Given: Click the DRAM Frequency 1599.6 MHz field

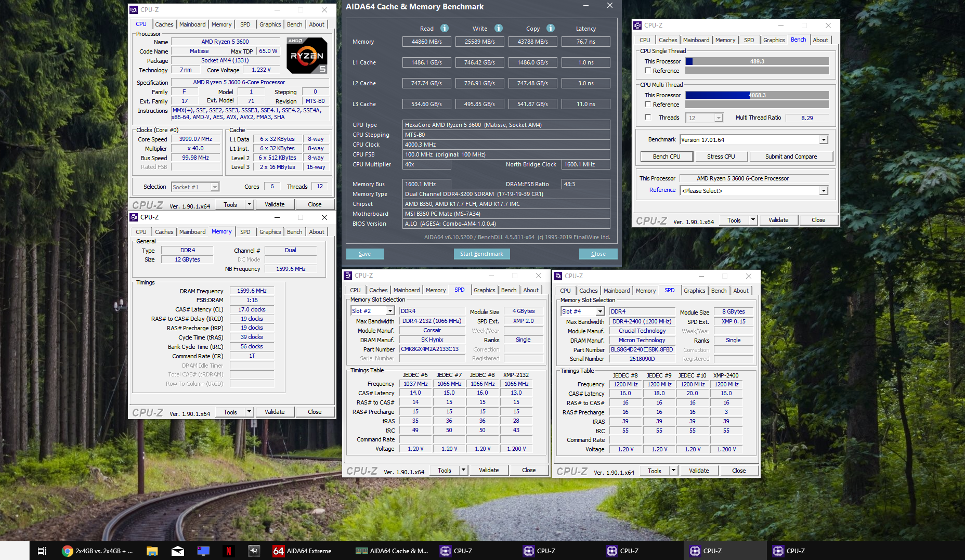Looking at the screenshot, I should pyautogui.click(x=252, y=291).
